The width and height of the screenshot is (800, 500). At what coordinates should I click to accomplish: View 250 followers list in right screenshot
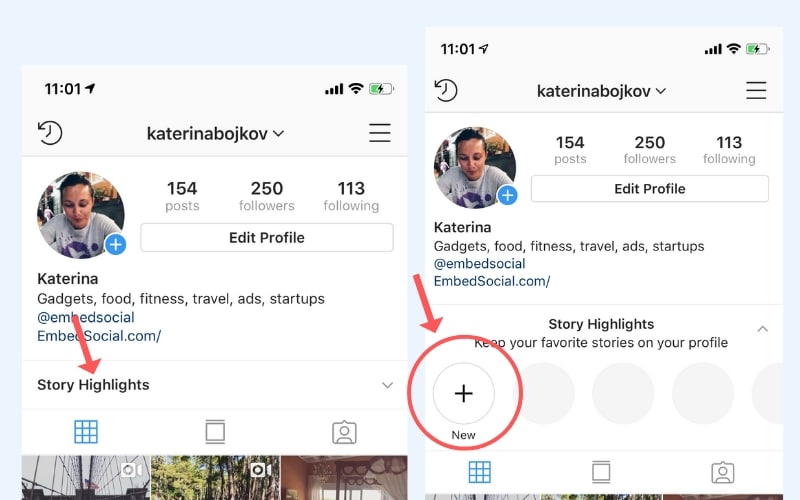tap(649, 150)
